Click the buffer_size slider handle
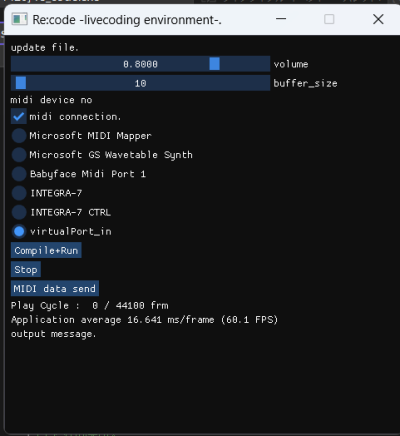This screenshot has height=436, width=400. coord(21,83)
